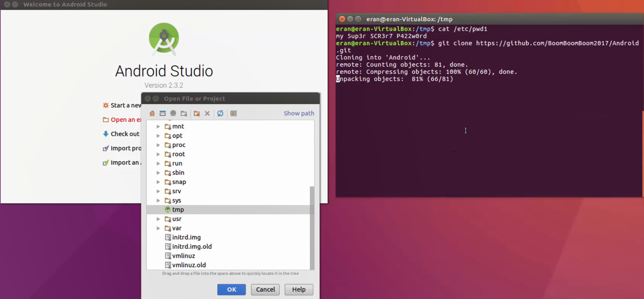The image size is (644, 299).
Task: Select the tmp folder label
Action: [x=178, y=210]
